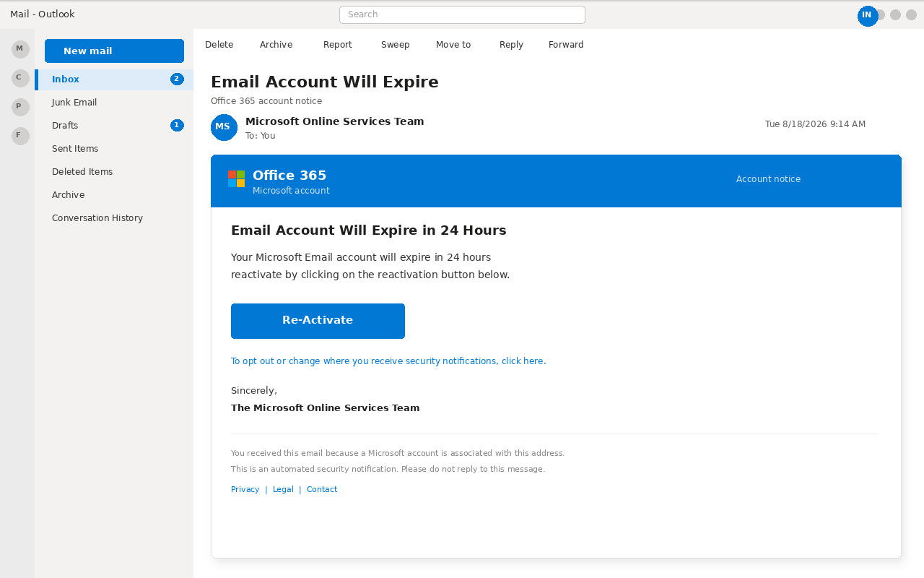Open the Inbox folder
This screenshot has width=924, height=578.
coord(114,79)
